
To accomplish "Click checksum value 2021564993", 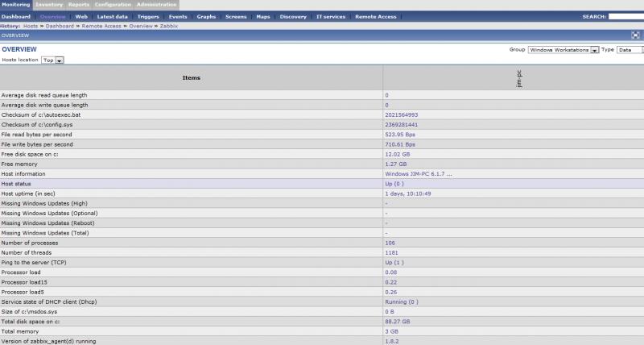I will (401, 115).
